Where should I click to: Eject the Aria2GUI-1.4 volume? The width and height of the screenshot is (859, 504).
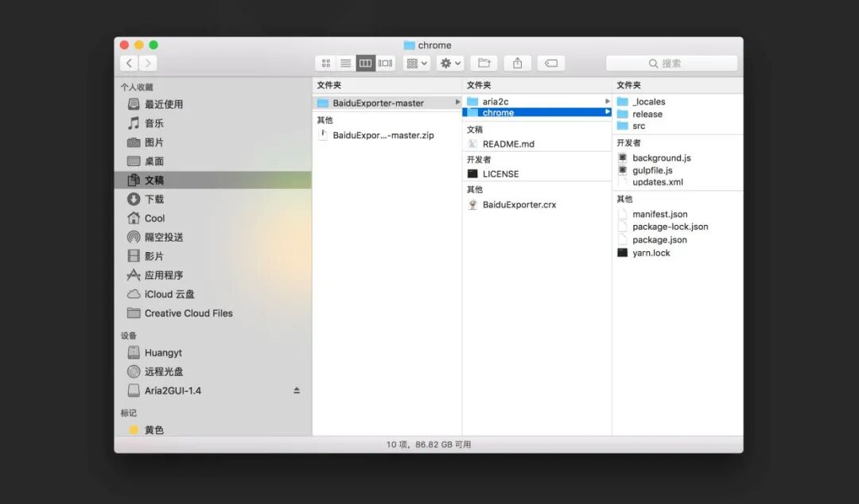coord(296,390)
